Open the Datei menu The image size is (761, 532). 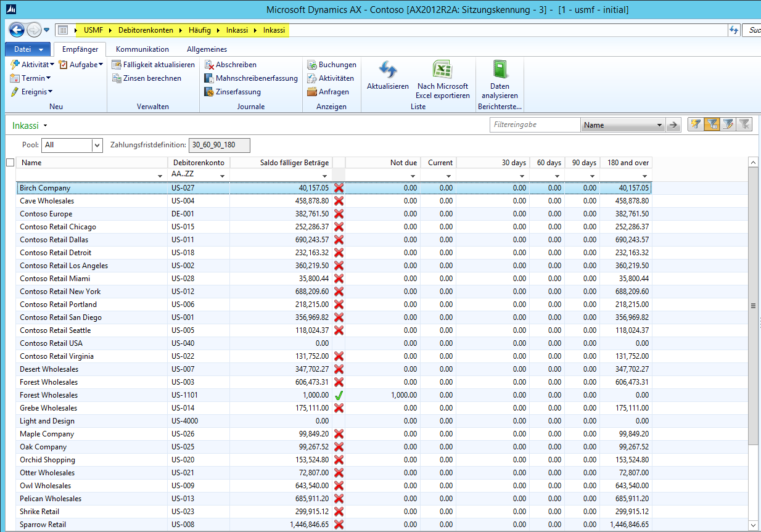click(27, 49)
